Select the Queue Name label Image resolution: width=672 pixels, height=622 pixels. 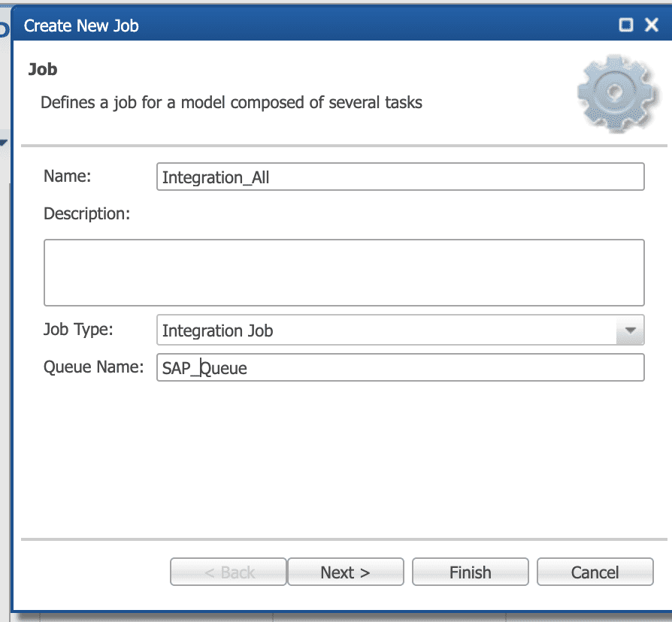tap(93, 367)
